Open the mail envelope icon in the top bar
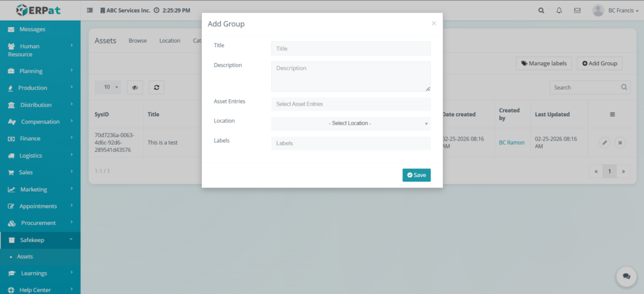Viewport: 644px width, 294px height. [x=577, y=10]
